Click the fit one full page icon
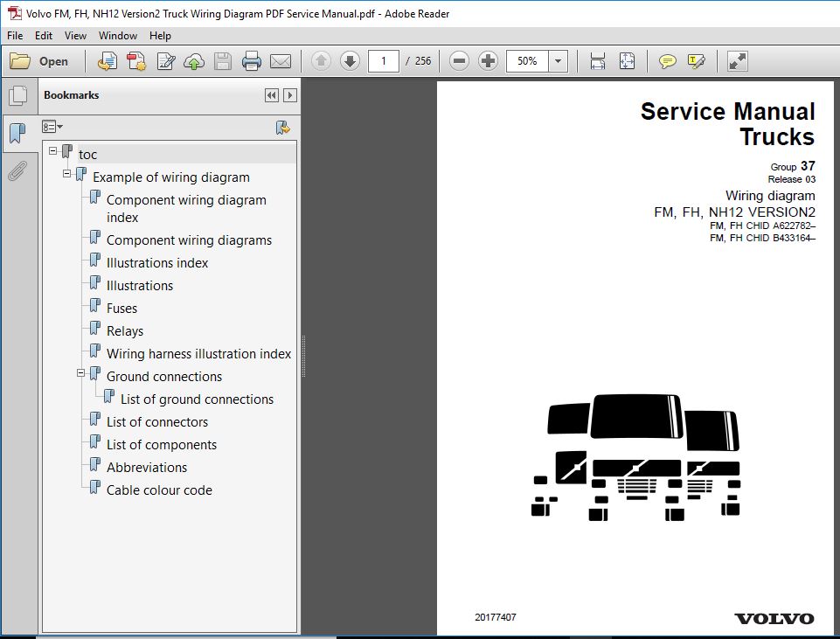The image size is (840, 639). pos(627,61)
